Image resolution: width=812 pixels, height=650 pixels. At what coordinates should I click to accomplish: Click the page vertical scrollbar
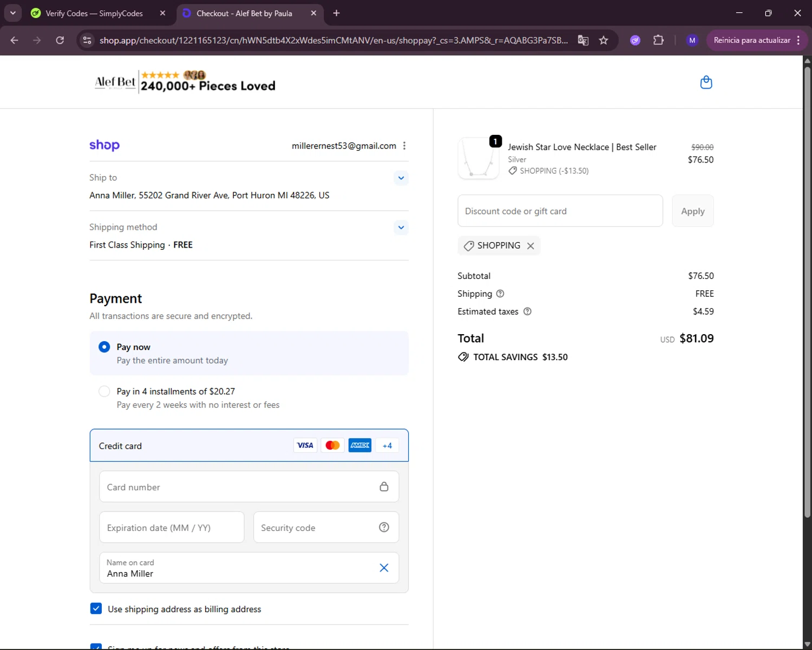pos(807,292)
